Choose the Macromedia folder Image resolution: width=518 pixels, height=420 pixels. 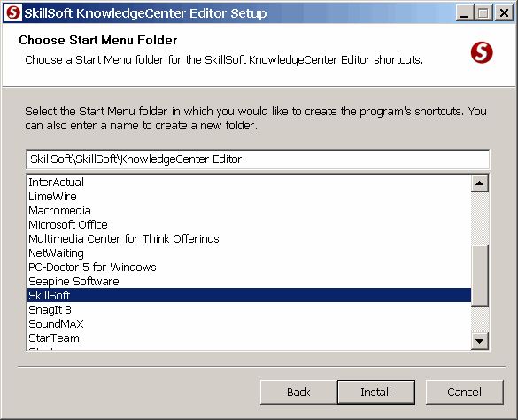(249, 211)
